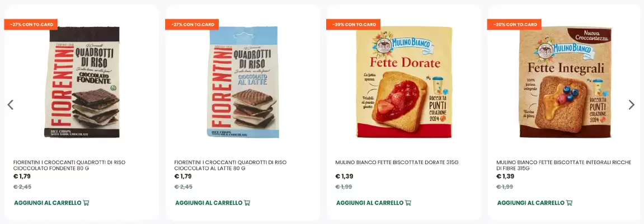Viewport: 644px width, 224px height.
Task: Click cart icon for Fiorentini Cioccolato Fondente
Action: pyautogui.click(x=86, y=203)
